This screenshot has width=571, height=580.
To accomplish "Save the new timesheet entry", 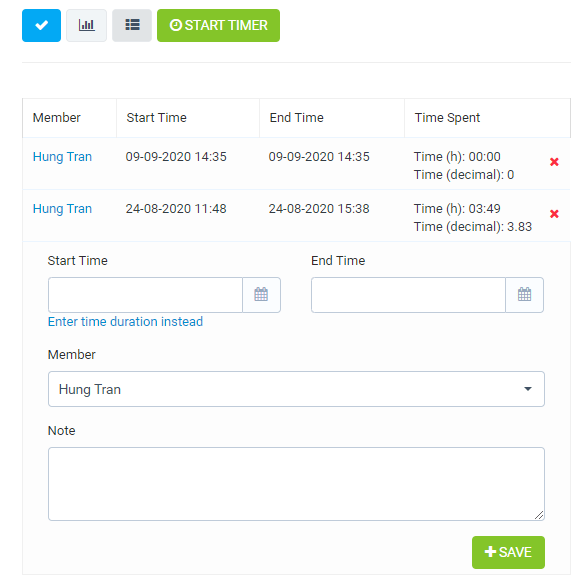I will (x=508, y=552).
